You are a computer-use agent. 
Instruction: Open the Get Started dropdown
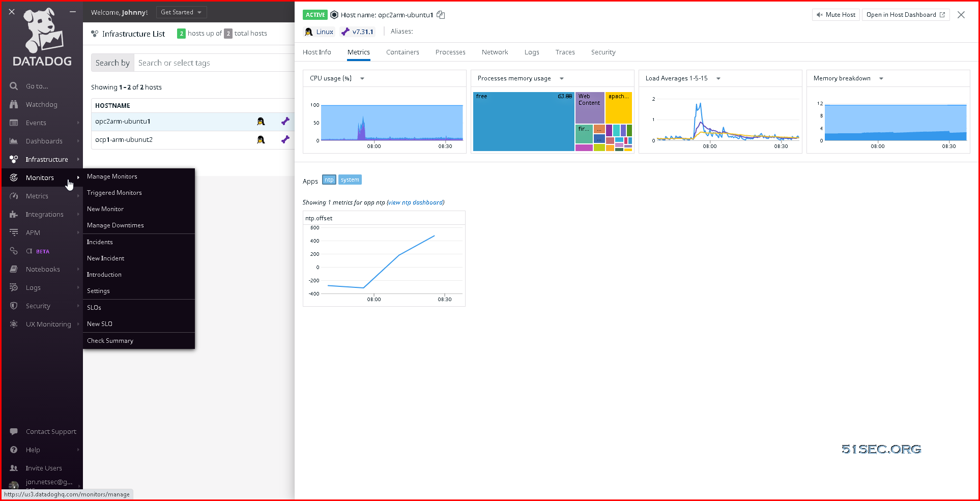[x=181, y=12]
